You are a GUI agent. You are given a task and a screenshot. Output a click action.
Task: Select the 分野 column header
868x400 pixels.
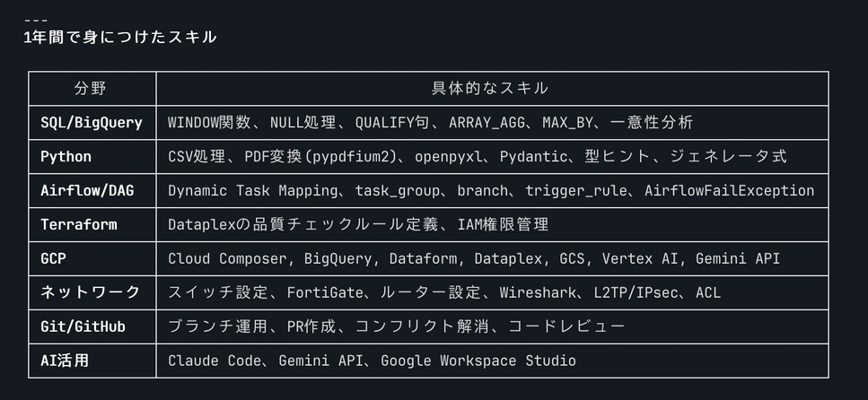(91, 88)
